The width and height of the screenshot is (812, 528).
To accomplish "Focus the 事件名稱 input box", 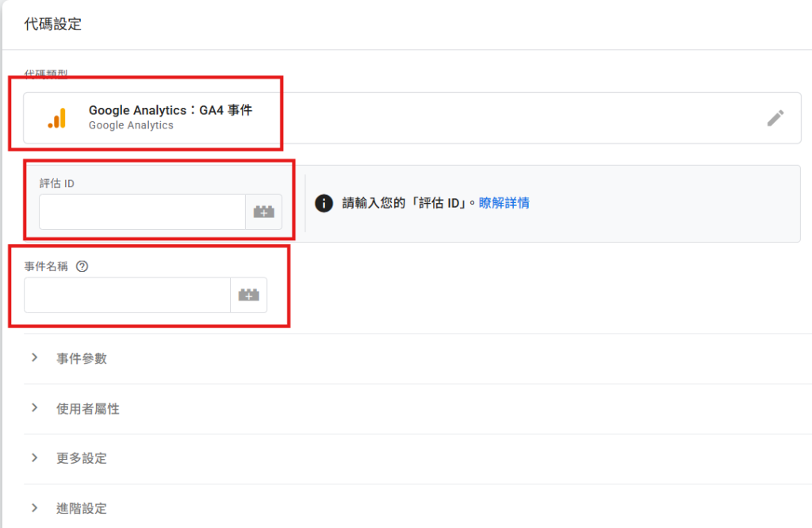I will coord(127,295).
